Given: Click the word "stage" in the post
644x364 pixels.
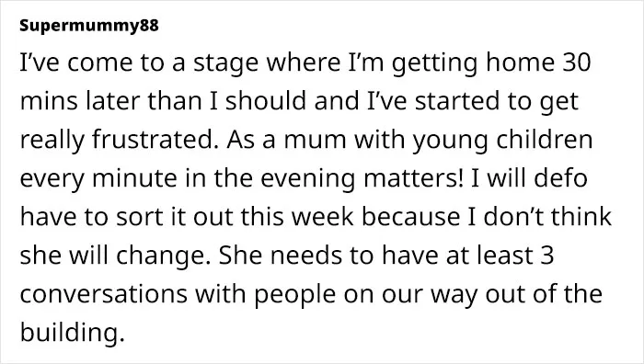Looking at the screenshot, I should pyautogui.click(x=226, y=63).
